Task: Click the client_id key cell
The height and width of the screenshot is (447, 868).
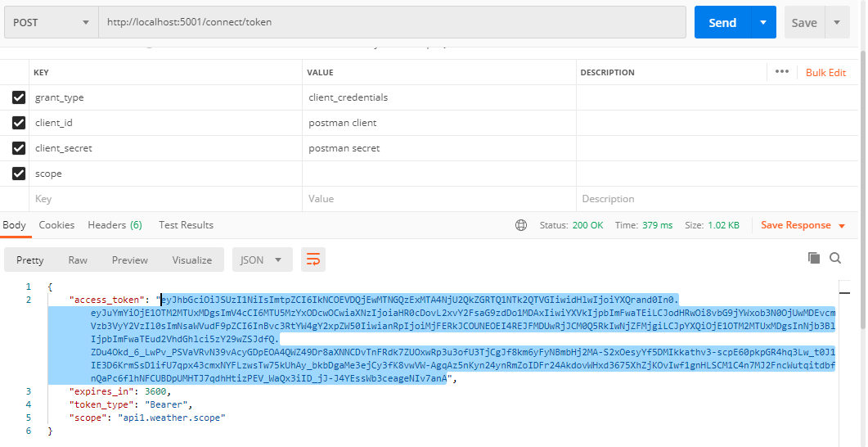Action: 165,123
